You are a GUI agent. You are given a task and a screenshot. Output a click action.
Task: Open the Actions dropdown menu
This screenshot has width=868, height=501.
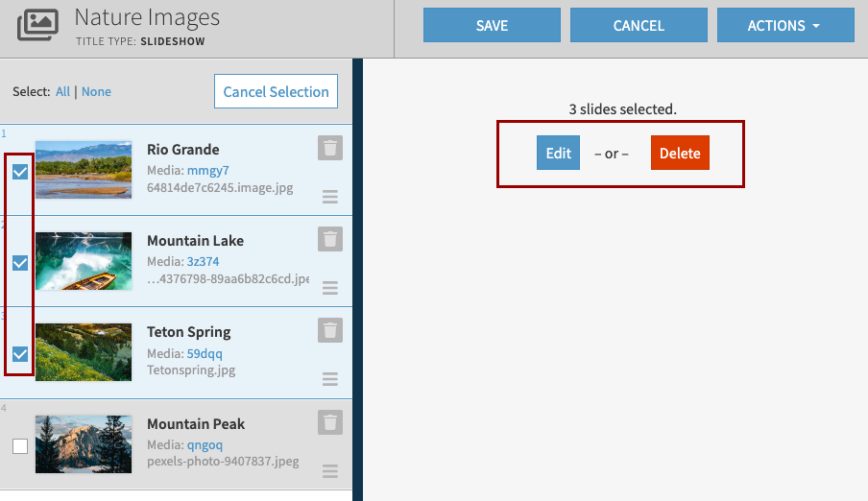[784, 26]
